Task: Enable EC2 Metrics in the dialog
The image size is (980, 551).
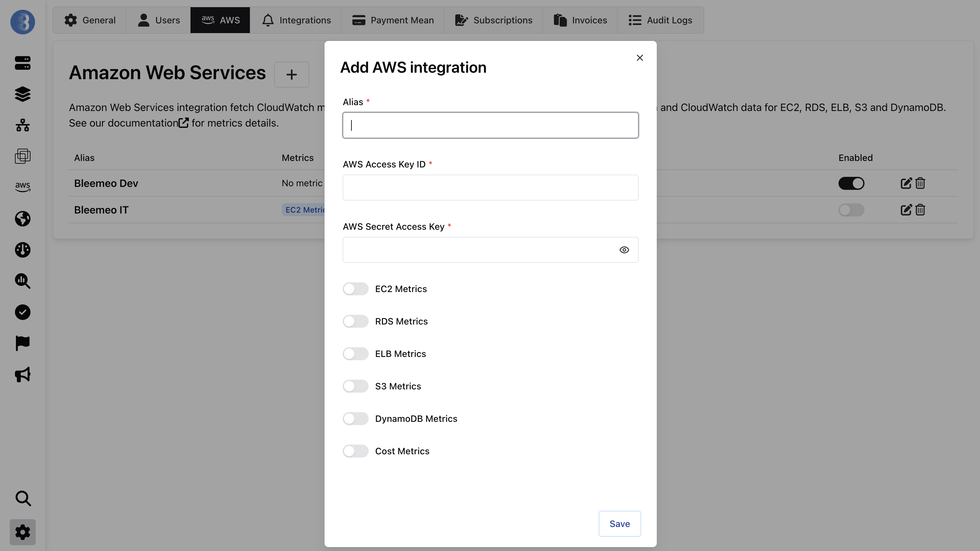Action: 355,289
